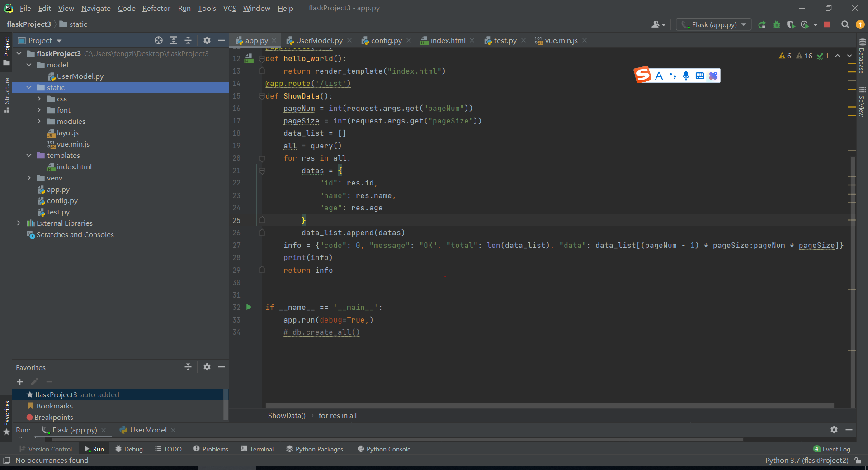This screenshot has width=868, height=470.
Task: Open the Python Console tool window
Action: point(384,449)
